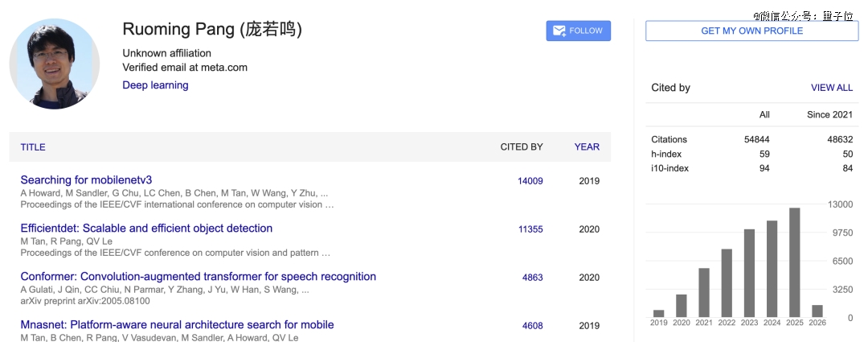Image resolution: width=868 pixels, height=342 pixels.
Task: Click the Get My Own Profile button
Action: (751, 31)
